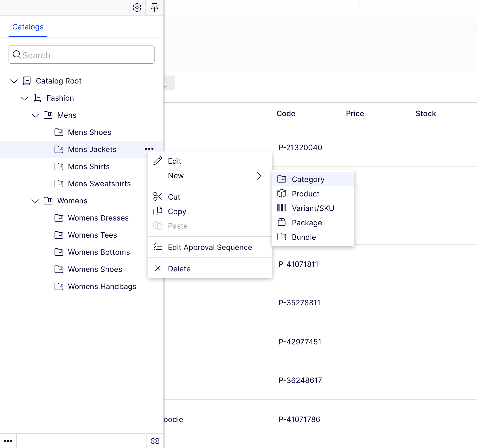Click the pin panel icon
This screenshot has width=477, height=448.
coord(155,7)
